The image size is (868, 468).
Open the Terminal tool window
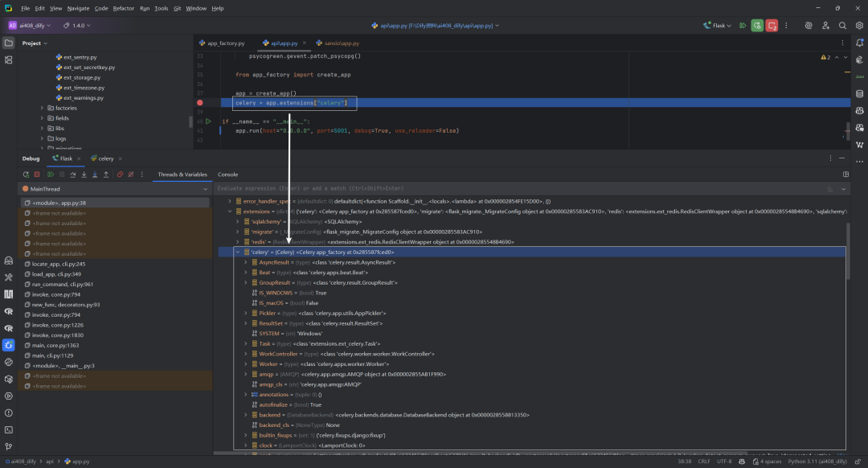(x=8, y=429)
